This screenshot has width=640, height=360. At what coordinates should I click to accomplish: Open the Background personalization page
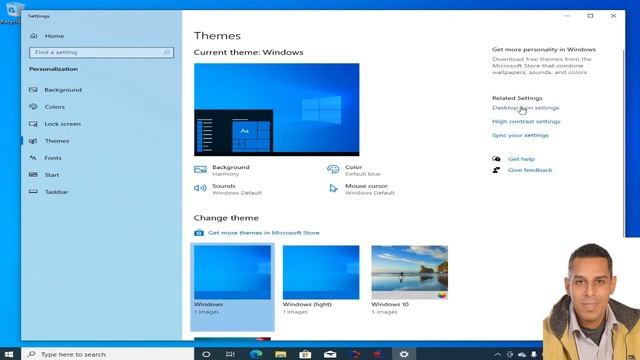63,90
